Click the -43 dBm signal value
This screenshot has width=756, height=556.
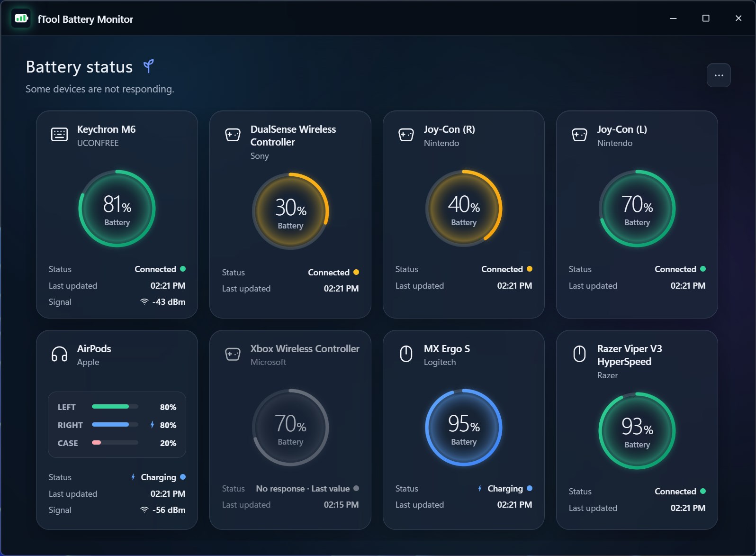(x=169, y=302)
